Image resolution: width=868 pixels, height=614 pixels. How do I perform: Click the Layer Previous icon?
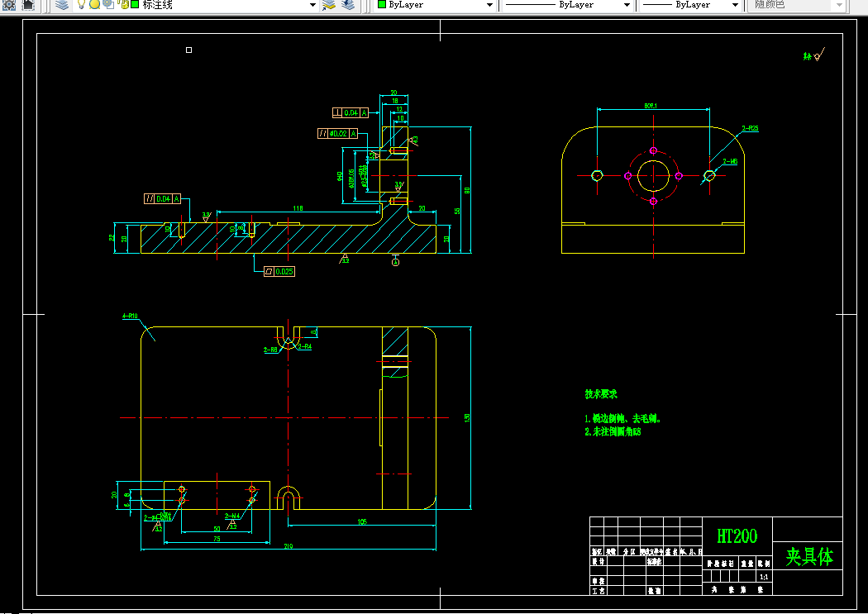[x=348, y=5]
